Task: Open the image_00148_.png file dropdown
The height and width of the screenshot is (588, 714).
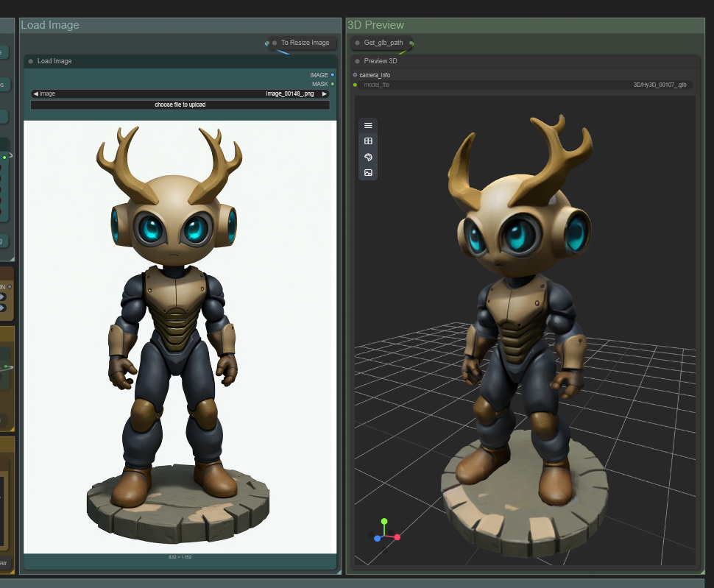Action: pos(180,94)
